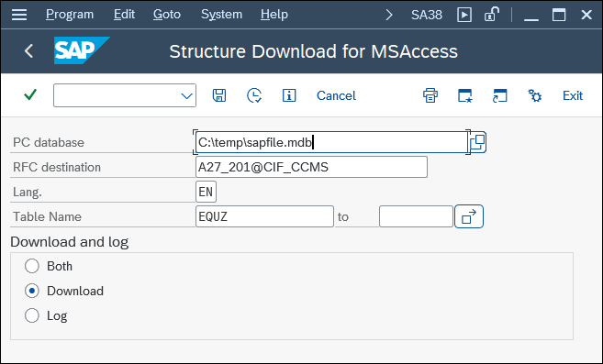The width and height of the screenshot is (603, 364).
Task: Click the green checkmark Enter icon
Action: tap(30, 95)
